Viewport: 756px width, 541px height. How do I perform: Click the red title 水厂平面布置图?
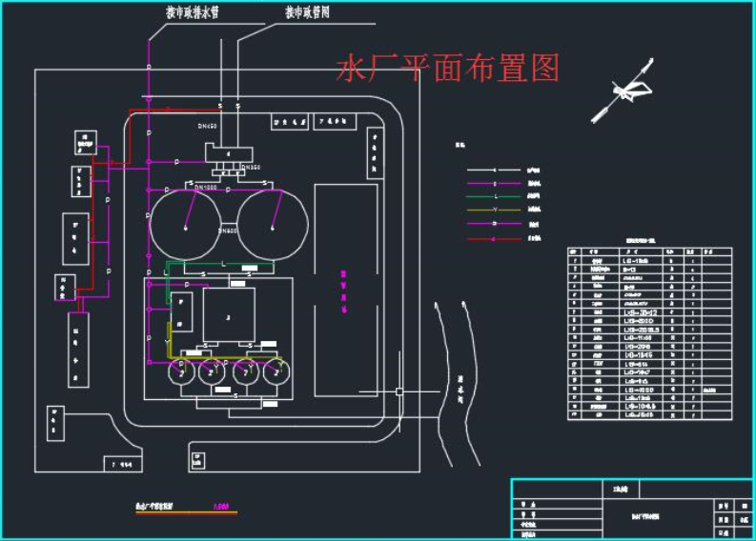coord(448,68)
